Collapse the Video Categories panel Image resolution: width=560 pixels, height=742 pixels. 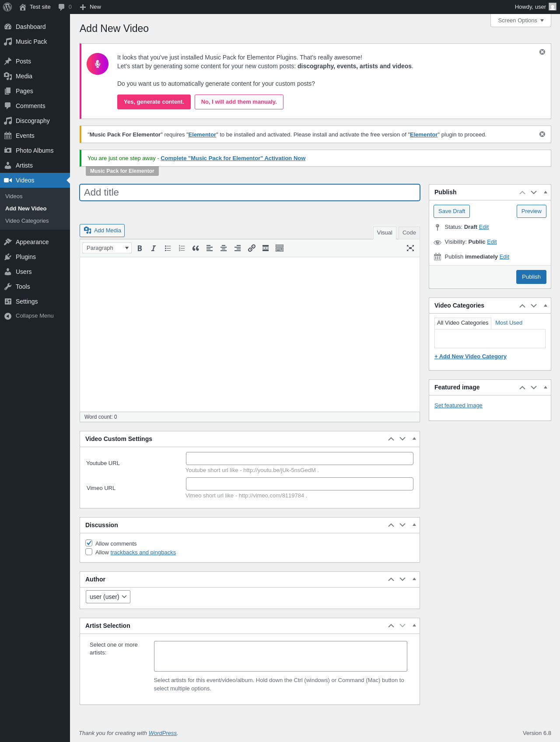point(546,305)
